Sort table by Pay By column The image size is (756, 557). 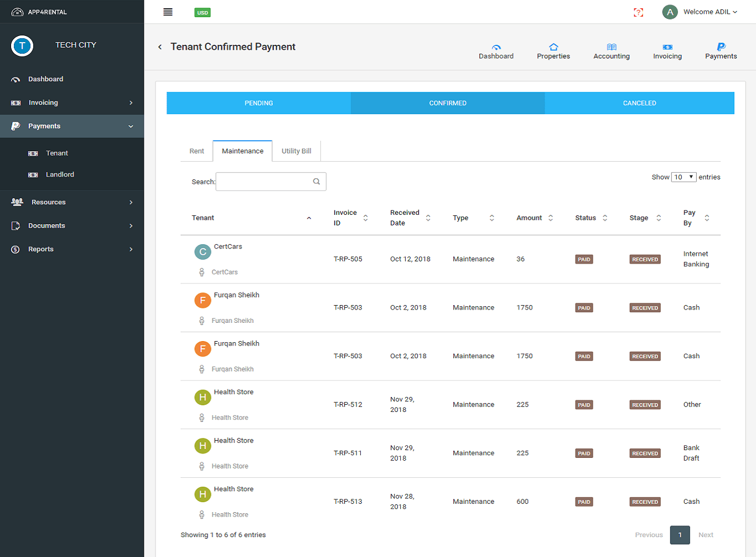[x=707, y=218]
